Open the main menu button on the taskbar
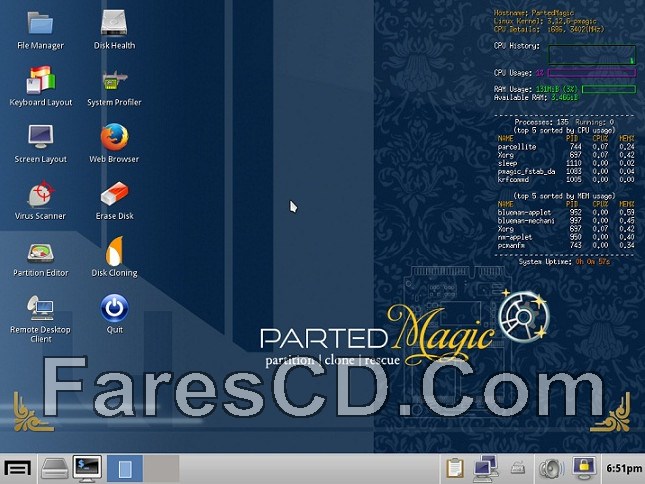 [17, 469]
